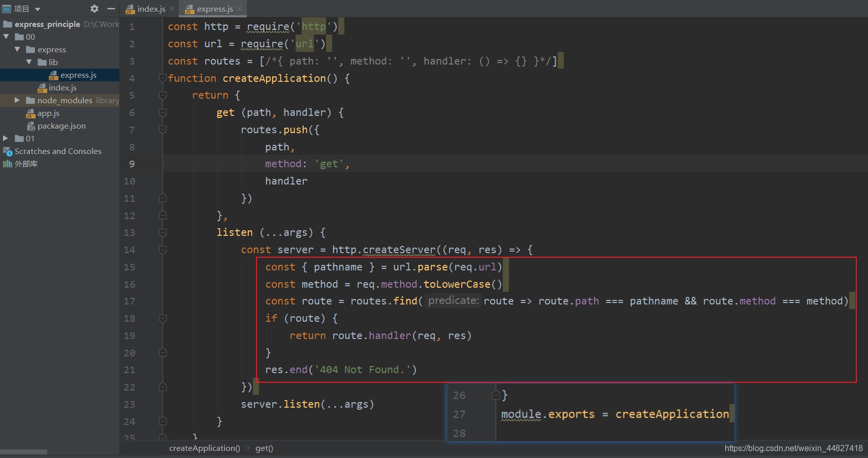The height and width of the screenshot is (458, 868).
Task: Click the package.json file icon
Action: point(30,126)
